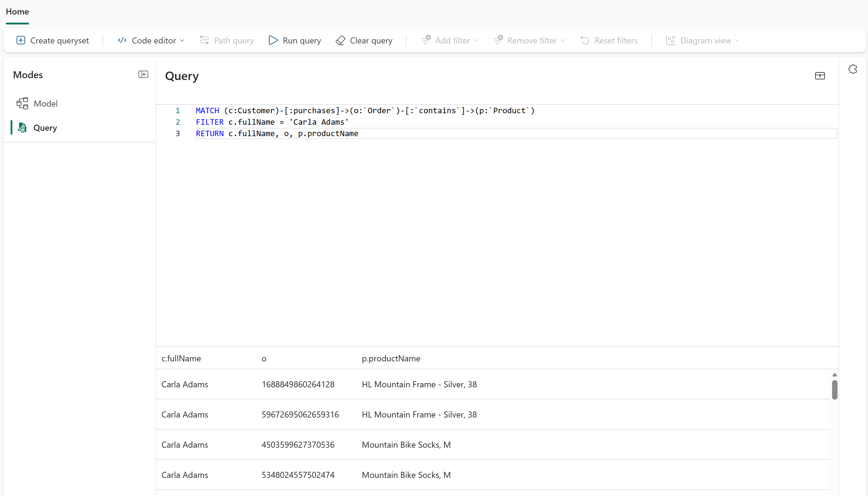
Task: Expand the Remove filter dropdown chevron
Action: click(x=563, y=40)
